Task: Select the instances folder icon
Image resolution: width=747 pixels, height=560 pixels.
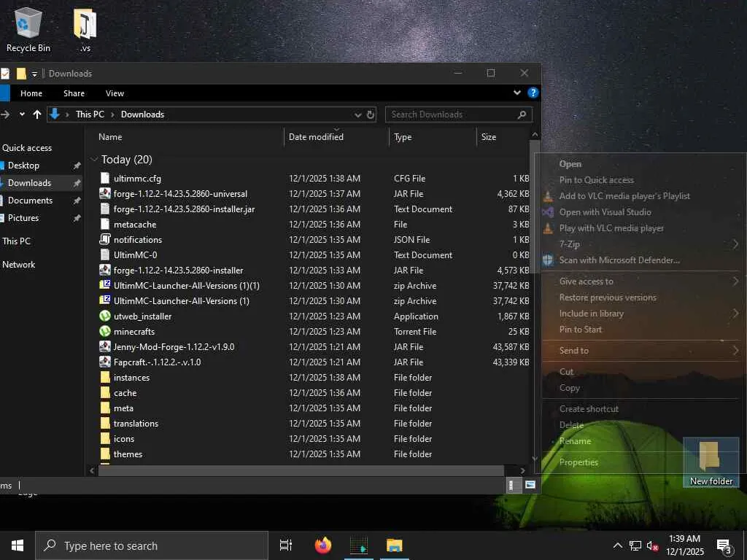Action: (x=105, y=377)
